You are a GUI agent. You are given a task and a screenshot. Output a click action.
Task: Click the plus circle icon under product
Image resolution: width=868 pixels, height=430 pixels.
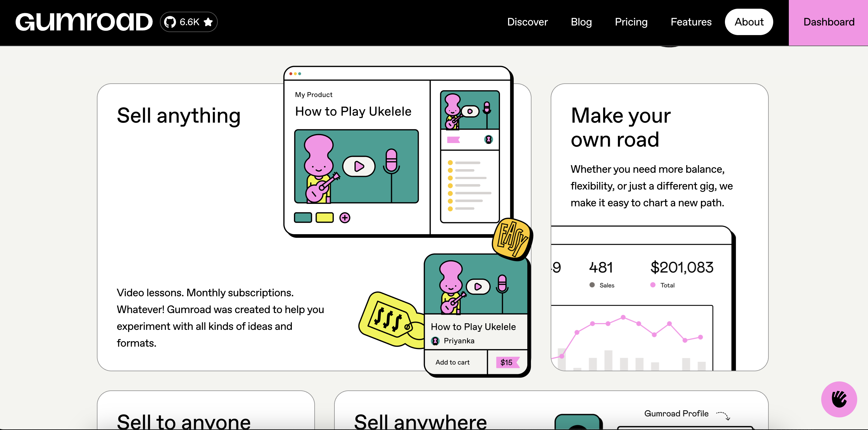344,218
